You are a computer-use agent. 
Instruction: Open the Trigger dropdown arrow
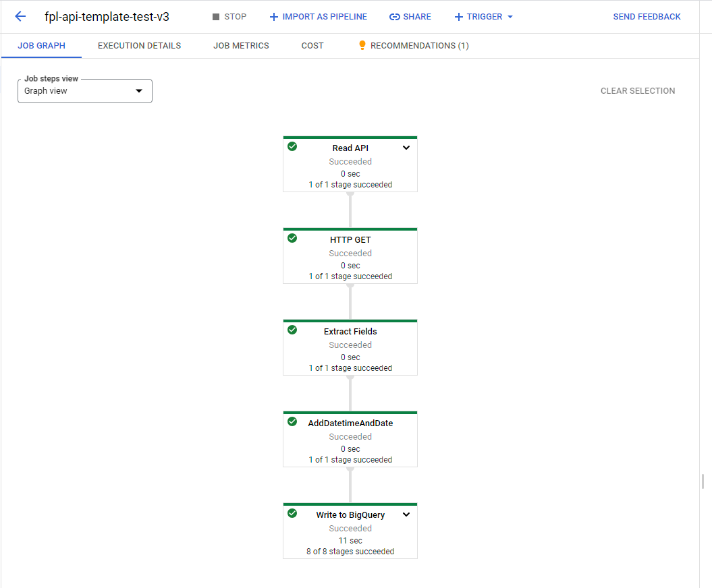(510, 17)
